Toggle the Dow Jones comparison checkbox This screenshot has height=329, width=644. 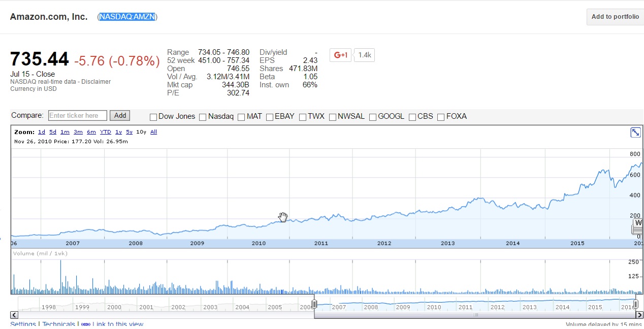(153, 117)
